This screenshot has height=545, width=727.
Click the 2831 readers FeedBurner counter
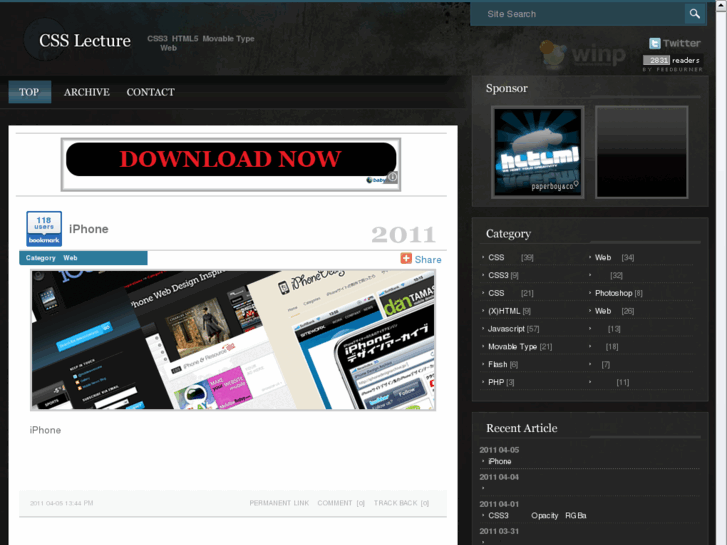(672, 60)
